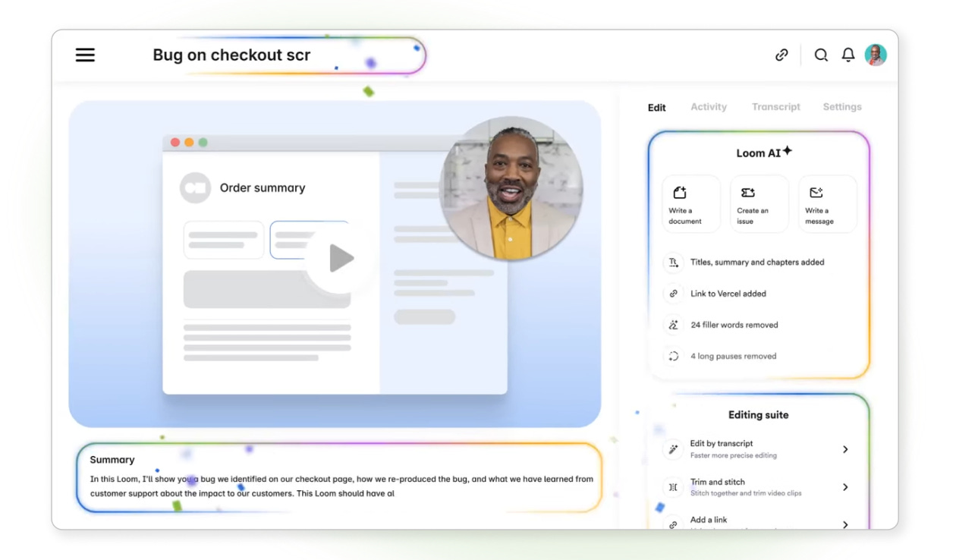Click the Write a document button label
The height and width of the screenshot is (560, 956).
click(x=685, y=216)
